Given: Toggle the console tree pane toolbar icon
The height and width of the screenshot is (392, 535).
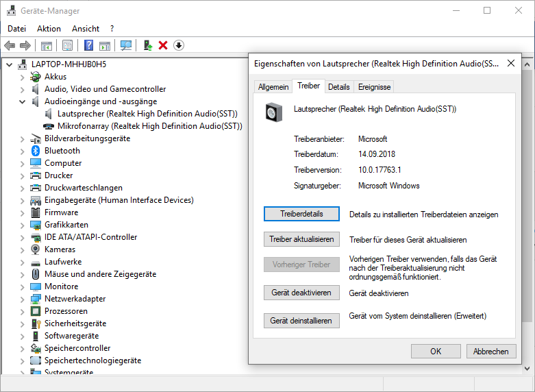Looking at the screenshot, I should click(47, 45).
